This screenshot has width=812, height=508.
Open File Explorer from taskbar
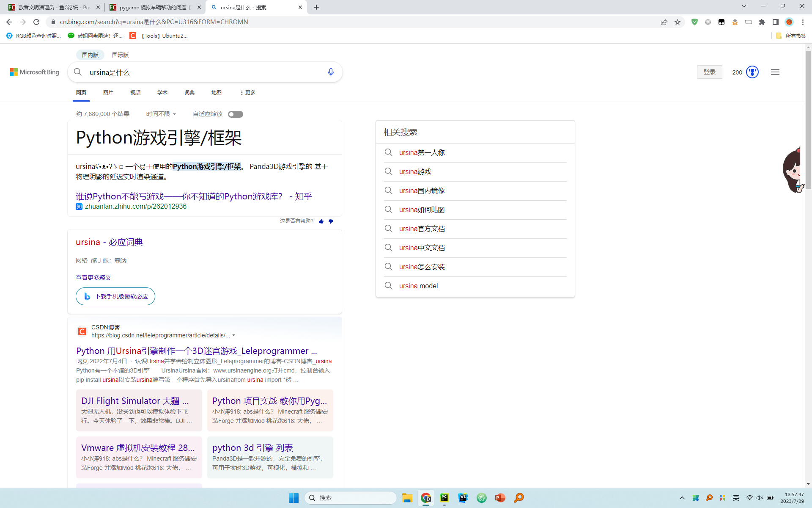point(407,498)
